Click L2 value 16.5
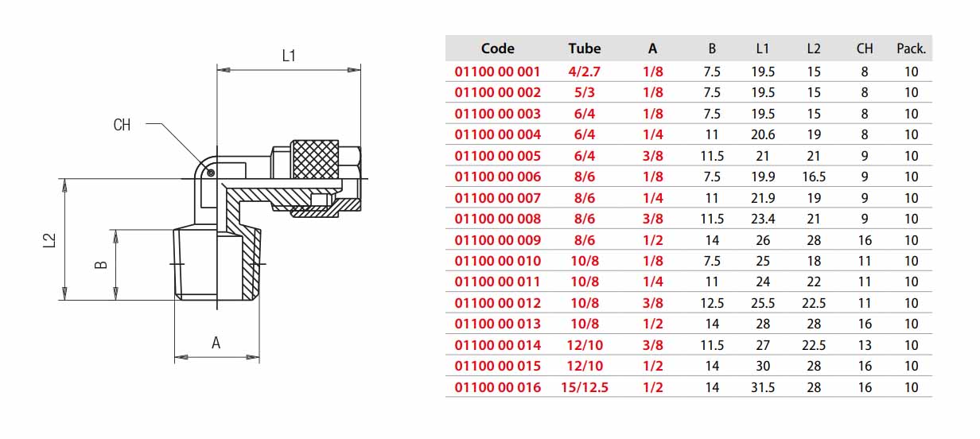 (x=814, y=177)
